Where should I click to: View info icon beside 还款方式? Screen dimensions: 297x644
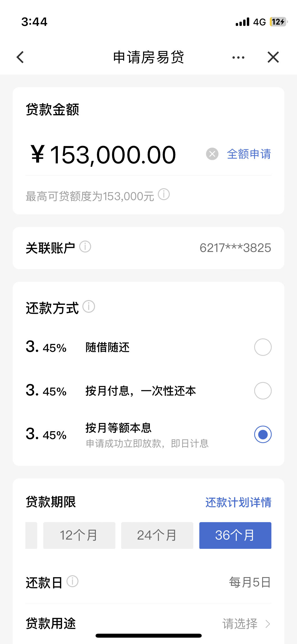click(89, 307)
